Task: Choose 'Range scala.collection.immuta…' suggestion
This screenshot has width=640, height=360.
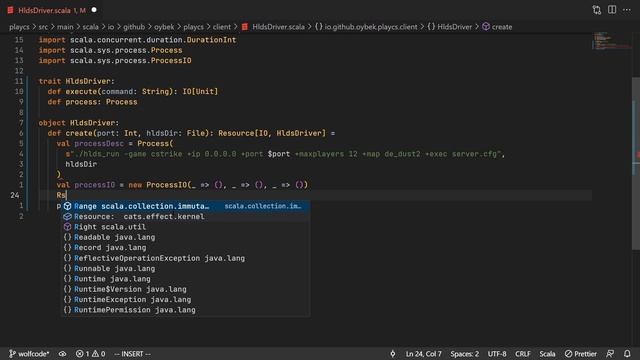Action: (x=186, y=206)
